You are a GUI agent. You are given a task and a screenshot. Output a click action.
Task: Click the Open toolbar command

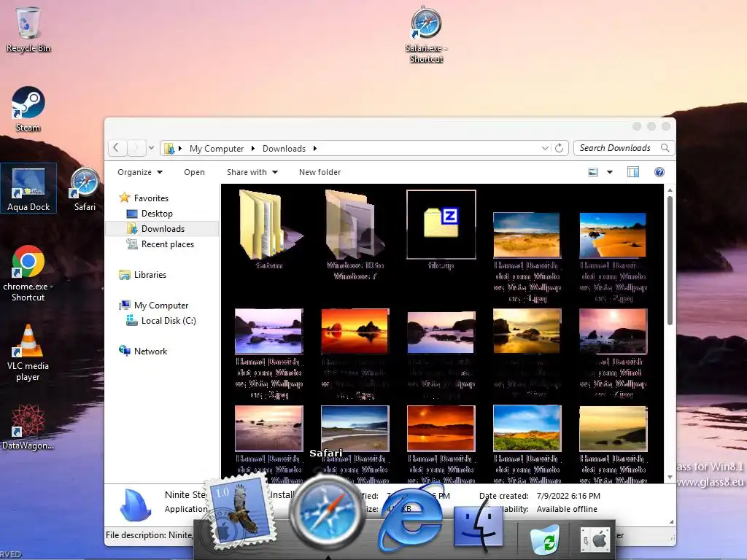click(x=194, y=172)
